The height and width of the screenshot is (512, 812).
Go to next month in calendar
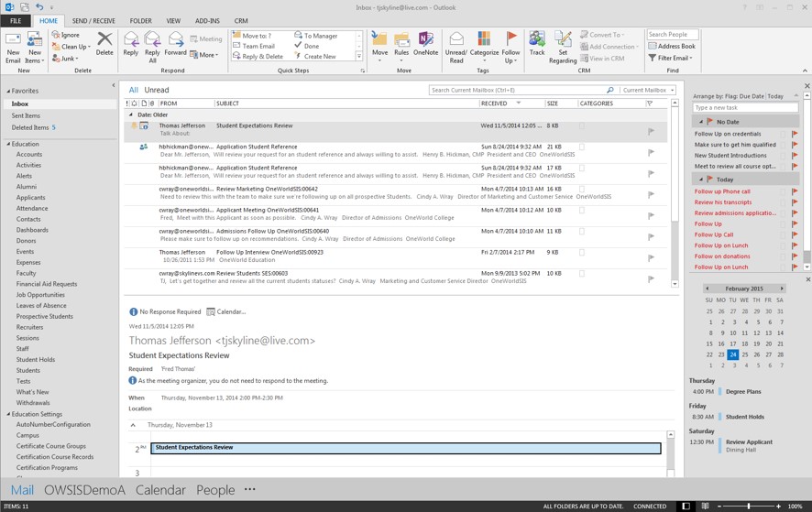pos(782,289)
